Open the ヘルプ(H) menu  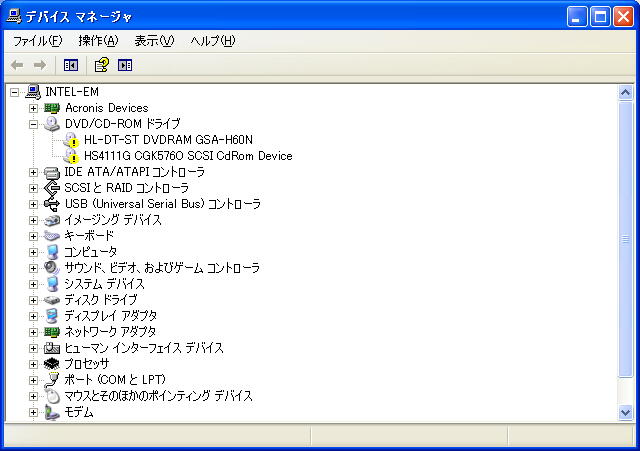coord(213,41)
